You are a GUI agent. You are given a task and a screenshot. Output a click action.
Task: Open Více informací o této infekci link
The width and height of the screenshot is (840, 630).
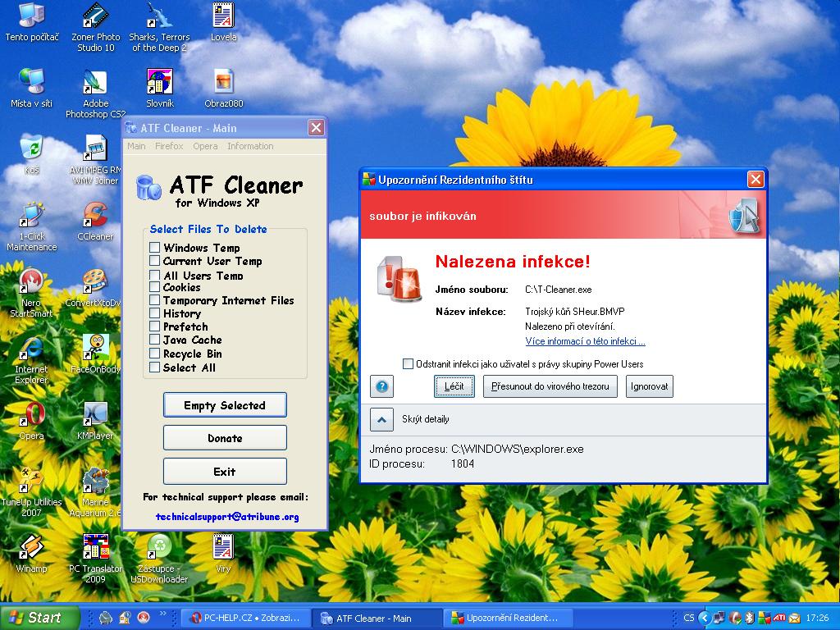pos(585,341)
